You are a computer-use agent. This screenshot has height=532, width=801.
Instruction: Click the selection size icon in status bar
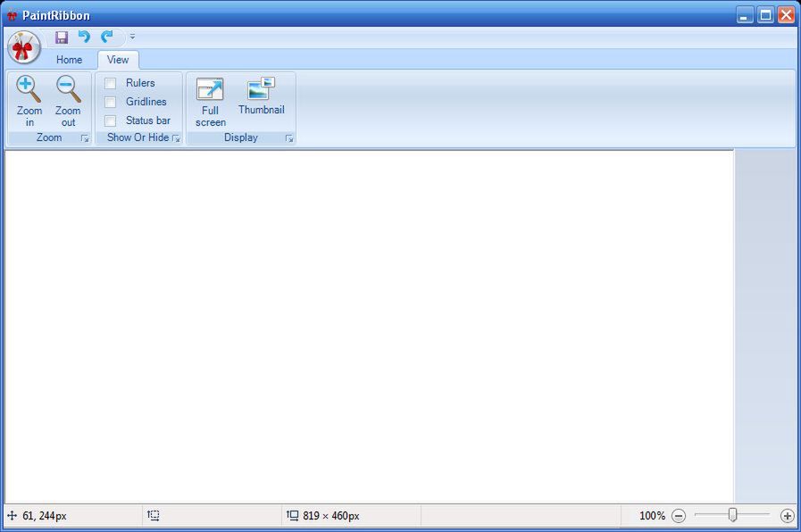tap(154, 516)
